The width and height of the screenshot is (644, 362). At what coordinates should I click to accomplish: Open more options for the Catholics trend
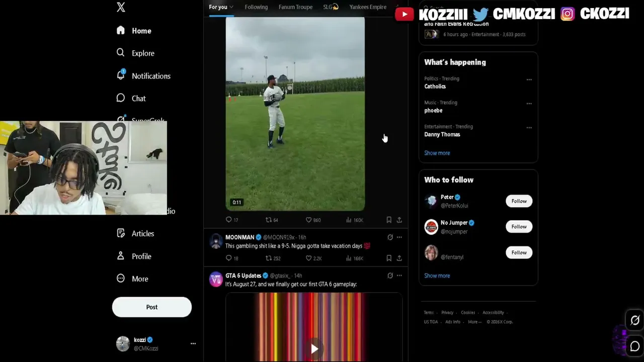pos(529,79)
